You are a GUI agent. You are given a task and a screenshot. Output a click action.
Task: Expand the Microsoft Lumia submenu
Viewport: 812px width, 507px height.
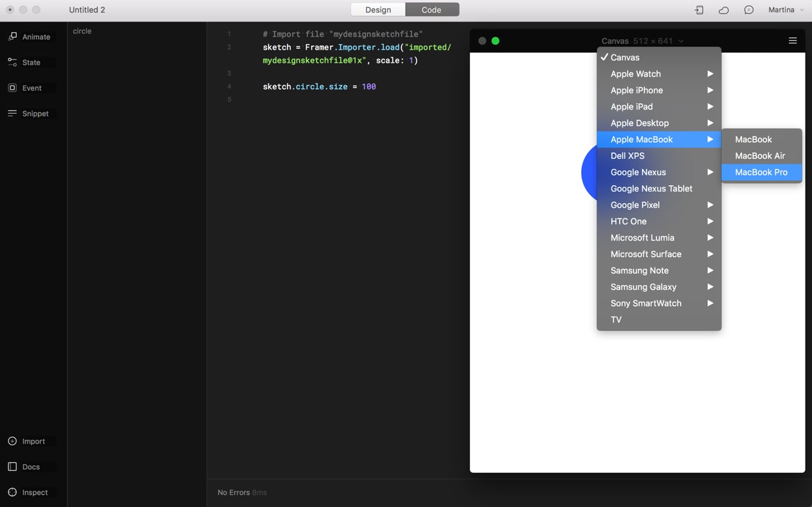pos(659,237)
